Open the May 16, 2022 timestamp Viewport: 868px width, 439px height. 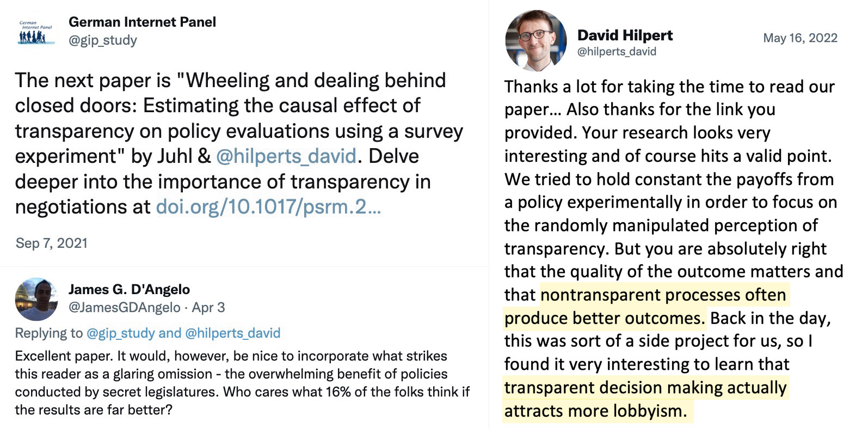(x=800, y=38)
